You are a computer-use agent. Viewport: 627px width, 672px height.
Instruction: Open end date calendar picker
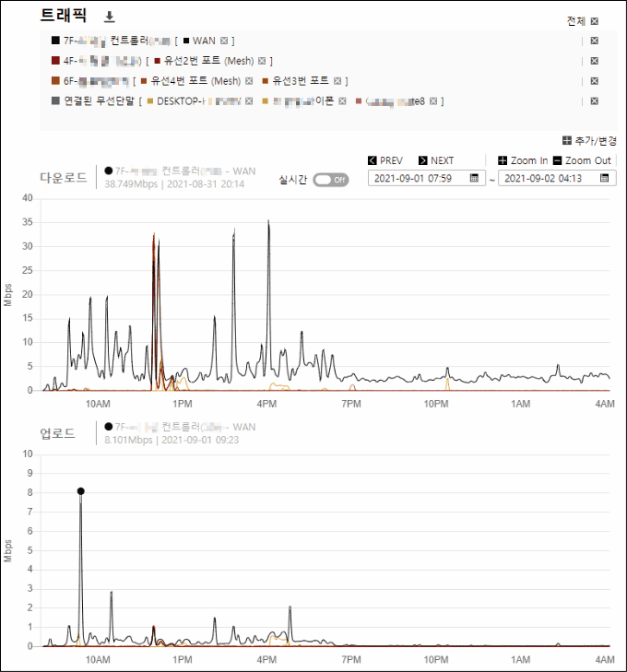[604, 178]
